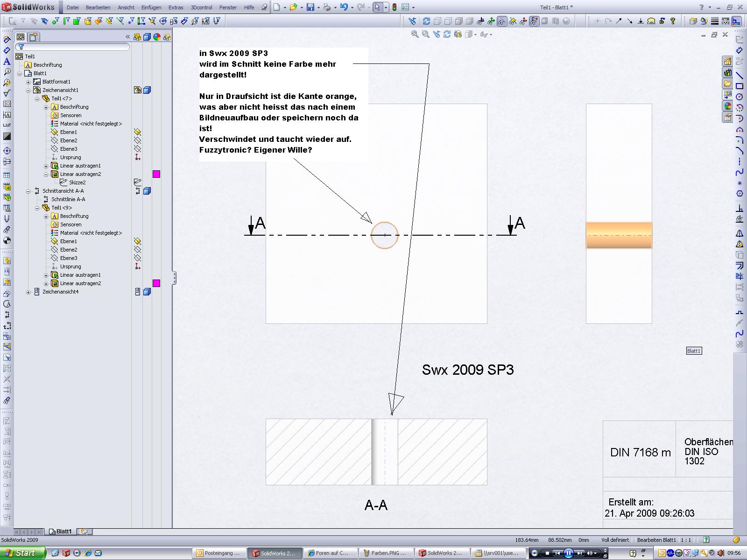
Task: Create a new document with the blank page icon
Action: [x=277, y=7]
